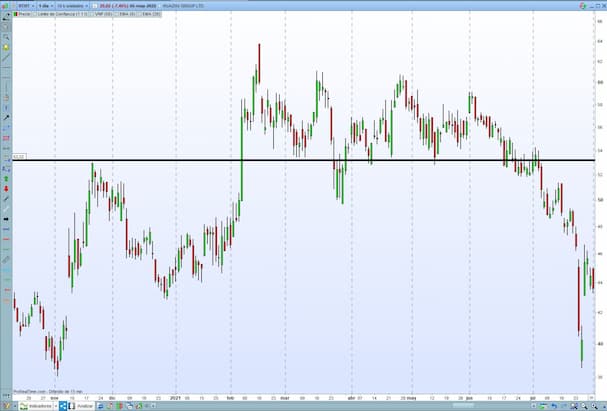Activate the magnifier zoom tool
Image resolution: width=607 pixels, height=411 pixels.
(x=6, y=35)
